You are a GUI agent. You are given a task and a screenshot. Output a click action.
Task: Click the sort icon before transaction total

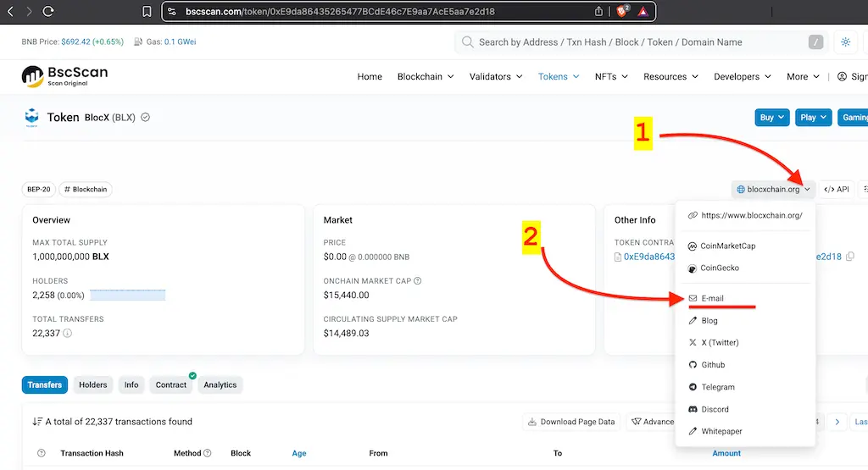click(x=37, y=422)
